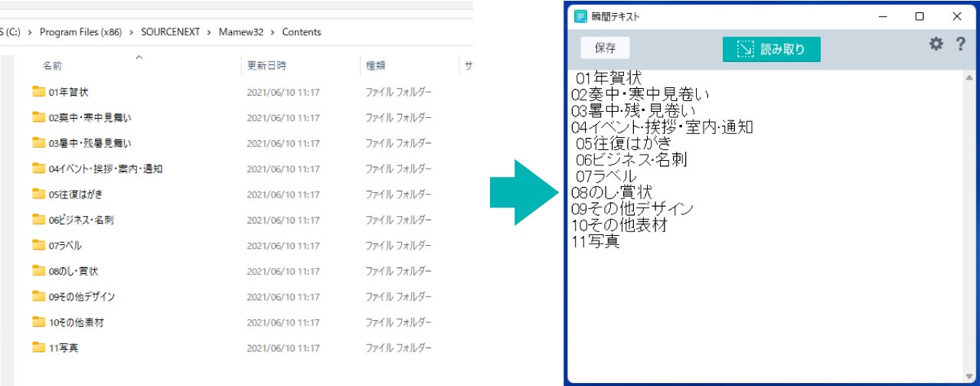980x386 pixels.
Task: Select the 08のし・賞状 folder icon
Action: pyautogui.click(x=39, y=270)
